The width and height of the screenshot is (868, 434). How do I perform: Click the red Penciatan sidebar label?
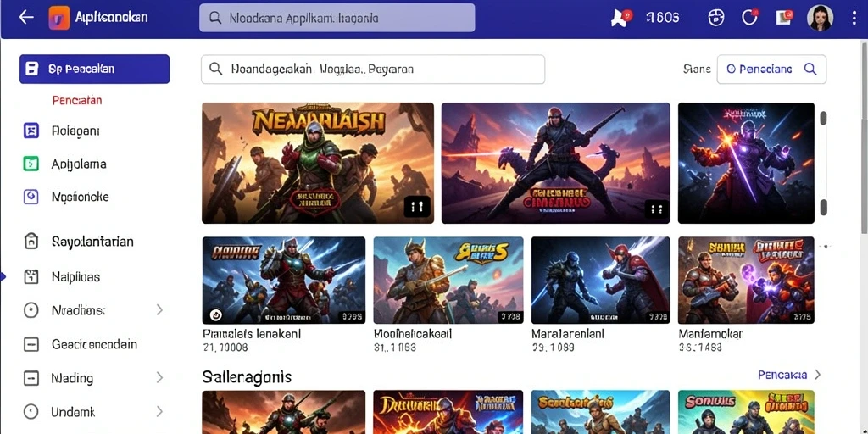click(x=77, y=100)
